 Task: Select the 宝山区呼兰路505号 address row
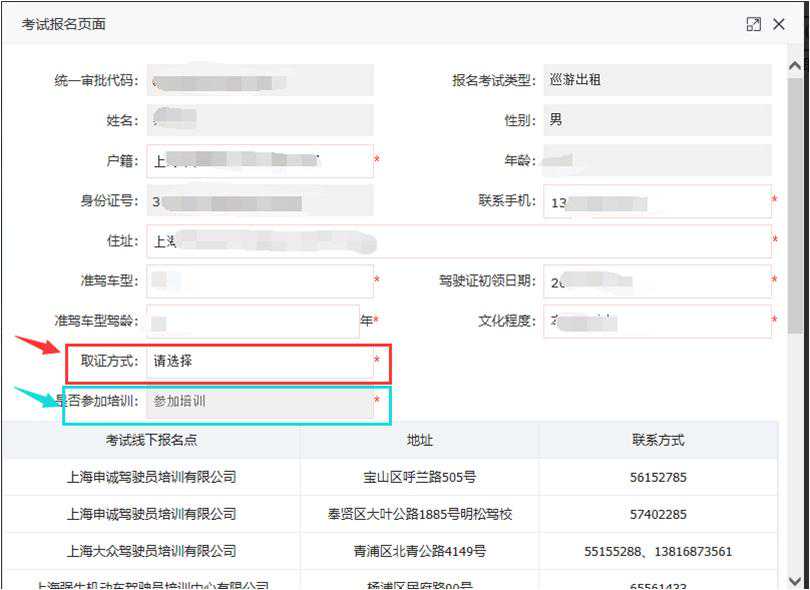pyautogui.click(x=419, y=477)
